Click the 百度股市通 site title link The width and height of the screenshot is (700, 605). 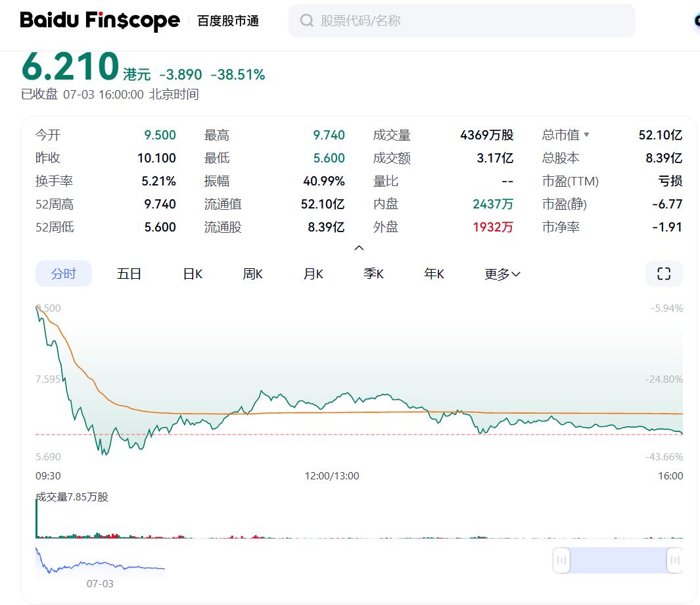pyautogui.click(x=228, y=21)
